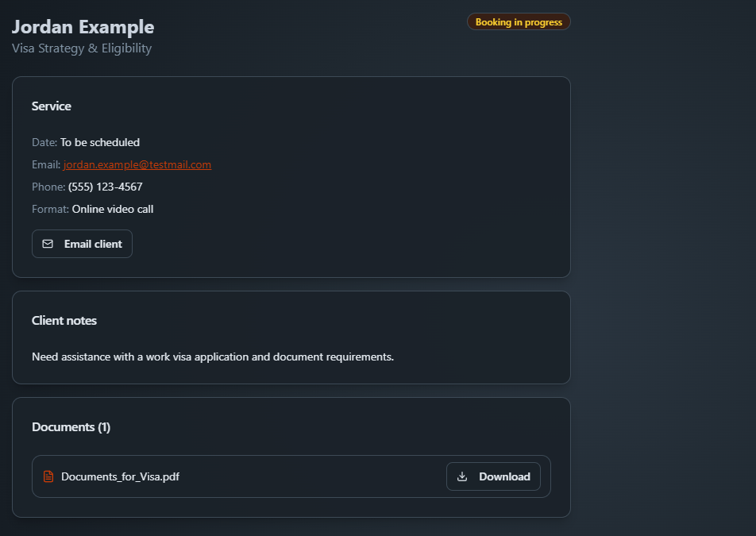The height and width of the screenshot is (536, 756).
Task: Select the Documents_for_Visa.pdf file name
Action: pos(120,476)
